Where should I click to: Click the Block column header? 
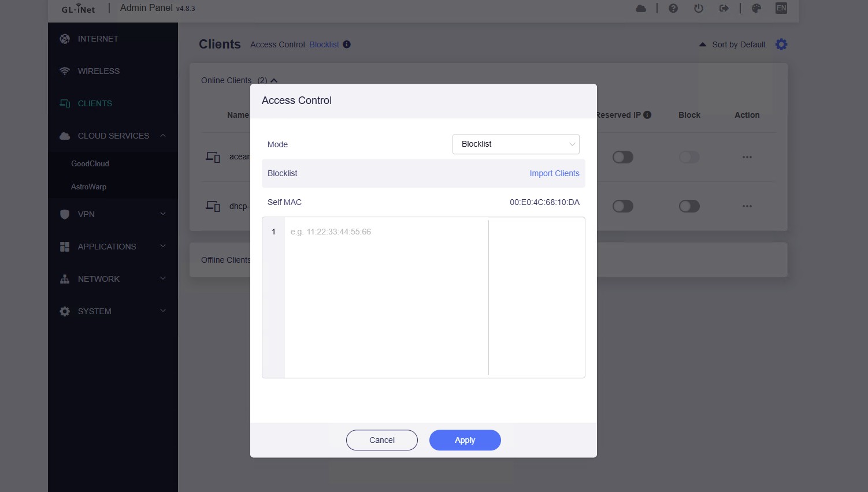(x=689, y=115)
